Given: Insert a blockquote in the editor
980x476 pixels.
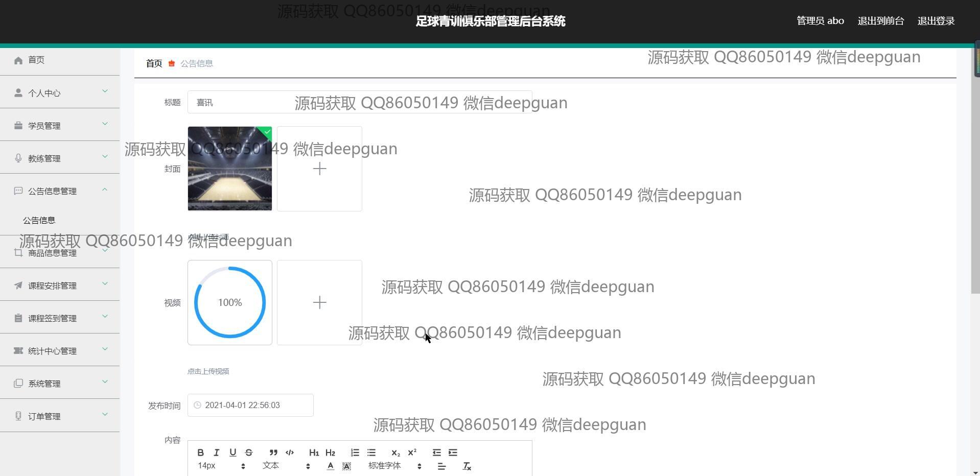Looking at the screenshot, I should (x=273, y=453).
